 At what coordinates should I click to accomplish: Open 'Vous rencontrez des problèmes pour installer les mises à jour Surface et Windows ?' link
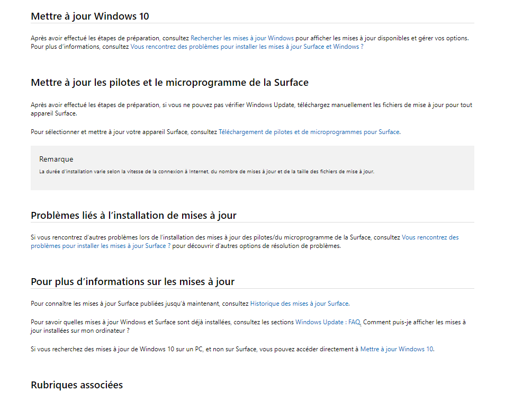click(x=247, y=47)
